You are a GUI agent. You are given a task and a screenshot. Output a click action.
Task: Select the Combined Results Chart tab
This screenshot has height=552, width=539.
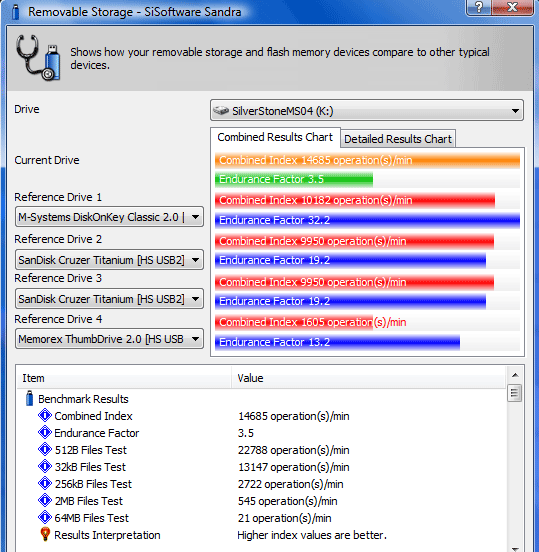click(275, 137)
